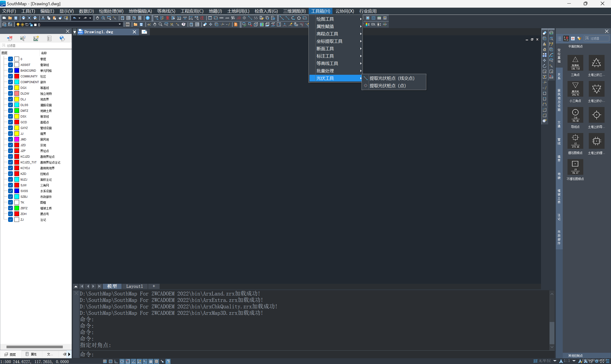Click the Mirror tool in the right vertical toolbar
Image resolution: width=611 pixels, height=364 pixels.
point(544,44)
